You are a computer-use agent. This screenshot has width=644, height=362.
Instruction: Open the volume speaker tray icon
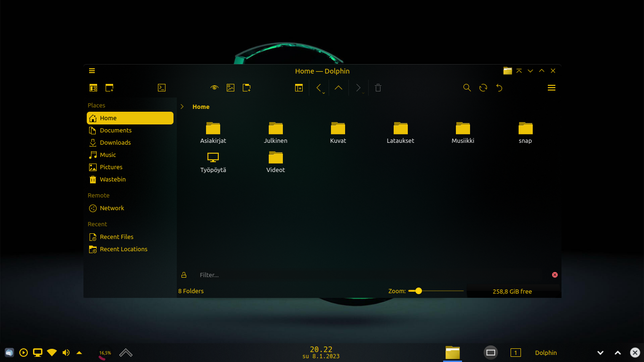coord(66,353)
